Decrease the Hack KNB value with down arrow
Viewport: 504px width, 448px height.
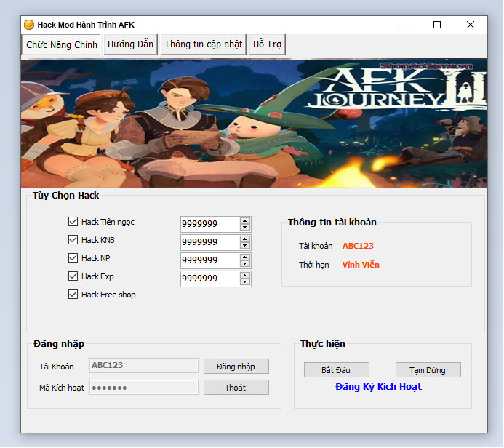pyautogui.click(x=245, y=246)
